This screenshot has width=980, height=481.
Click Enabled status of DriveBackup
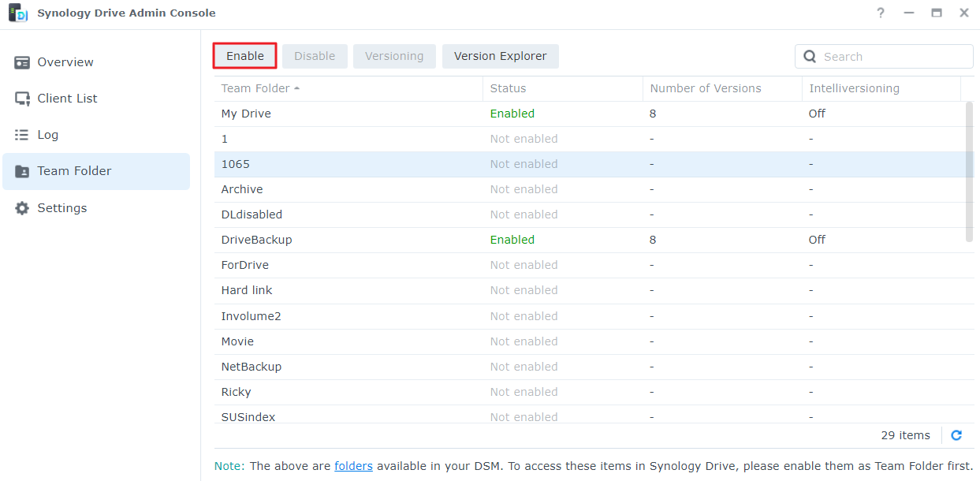512,240
